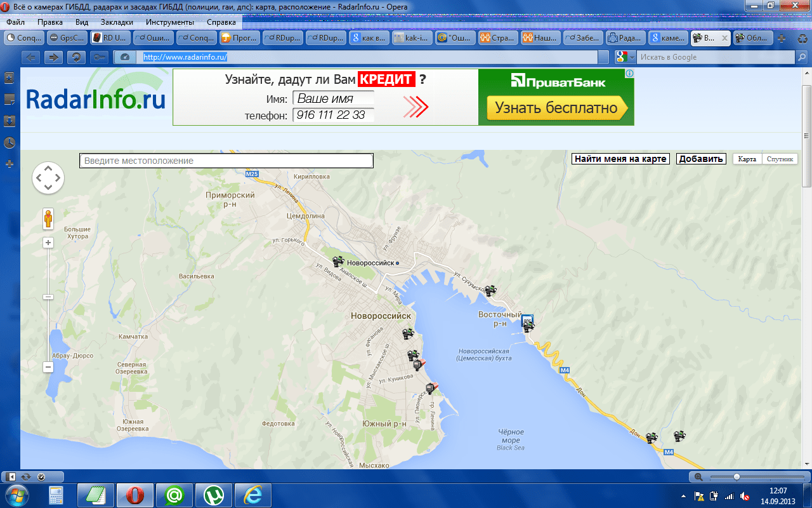812x508 pixels.
Task: Open the Инструменты menu
Action: click(169, 22)
